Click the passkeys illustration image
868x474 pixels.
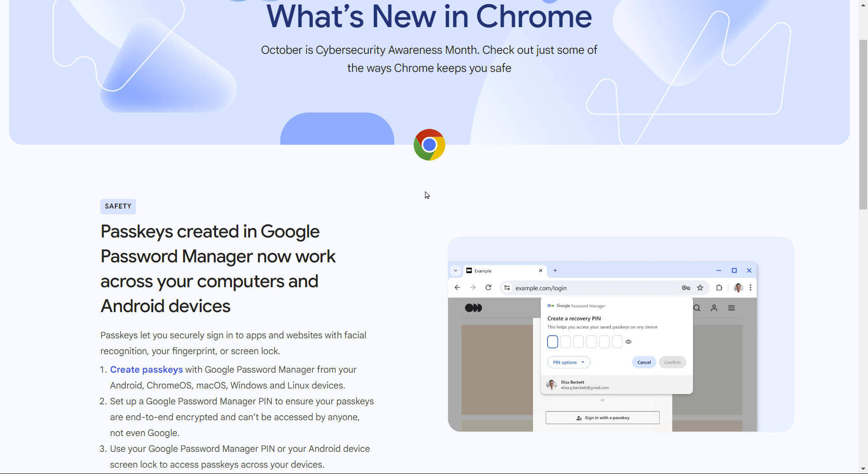point(621,334)
